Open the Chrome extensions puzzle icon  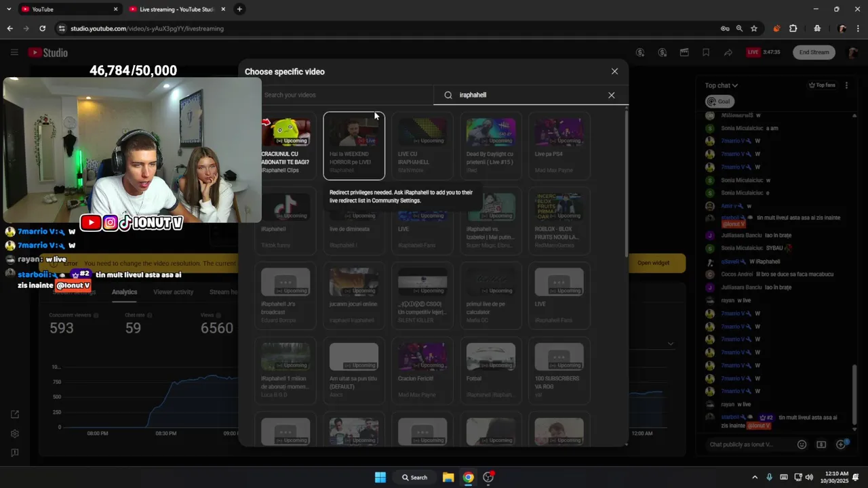click(x=793, y=28)
